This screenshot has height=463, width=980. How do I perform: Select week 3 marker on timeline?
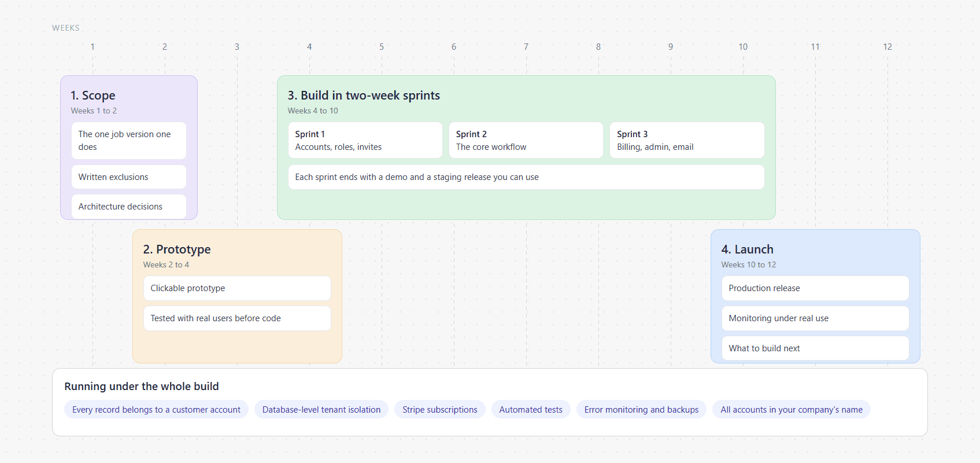[237, 47]
